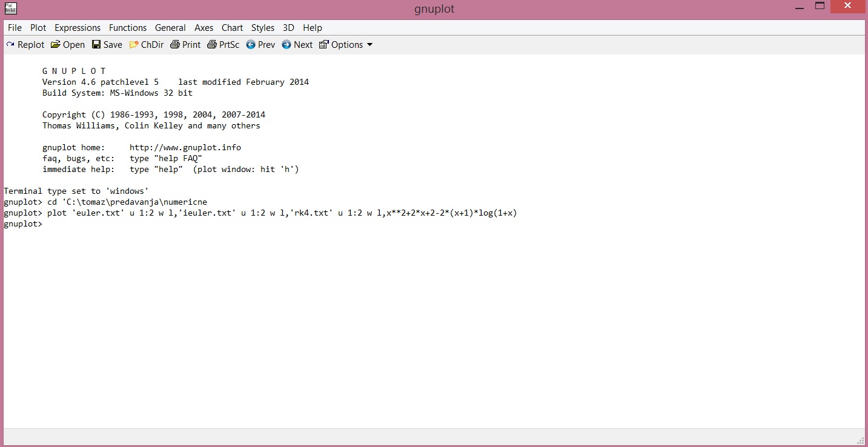Close the gnuplot window

[847, 7]
